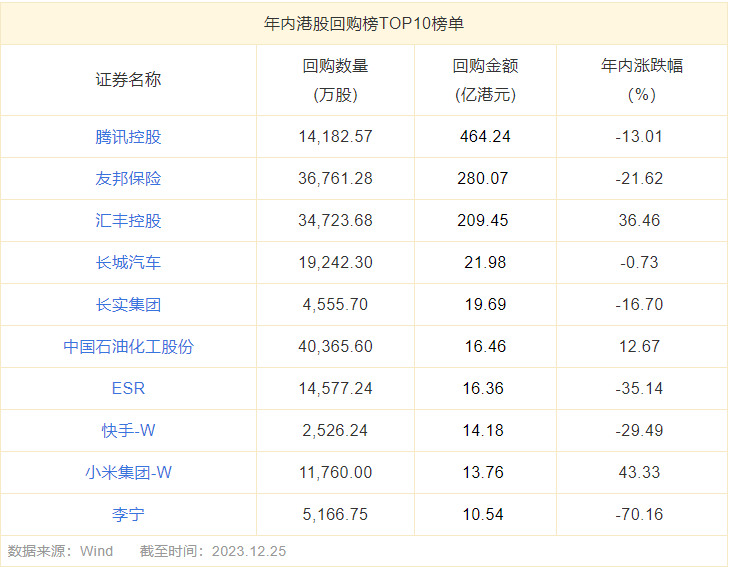This screenshot has height=567, width=729.
Task: Select the 小米集团-W link
Action: point(128,473)
